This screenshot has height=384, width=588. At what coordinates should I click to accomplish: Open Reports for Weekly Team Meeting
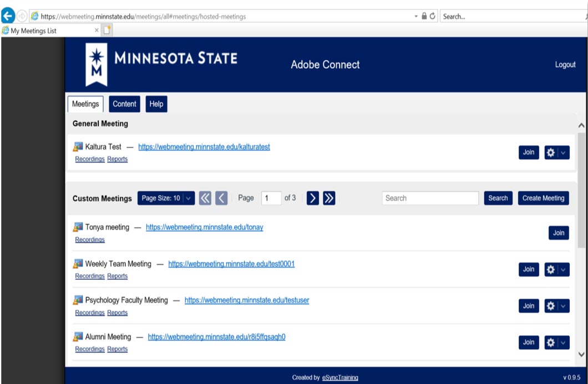point(118,276)
